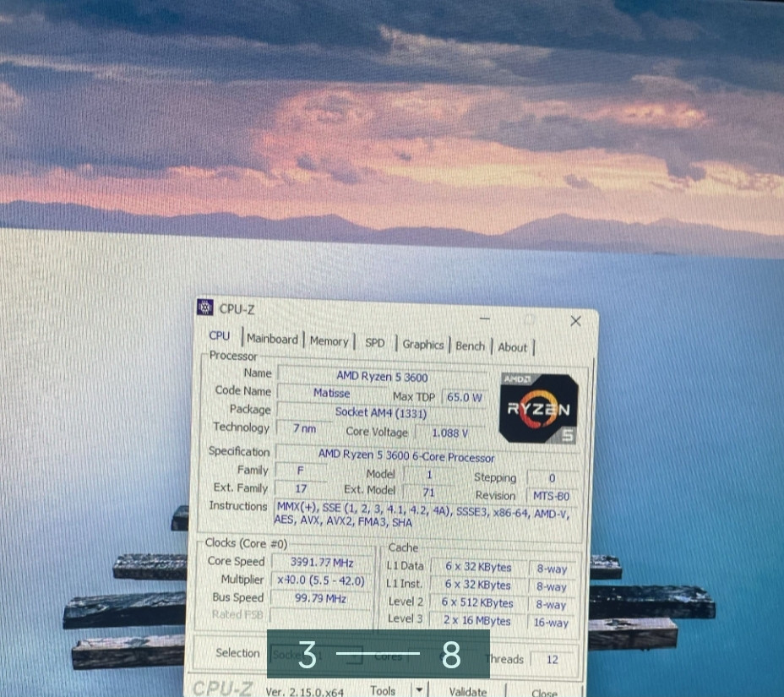Click the Name field showing AMD Ryzen 5 3600
Viewport: 784px width, 697px height.
coord(382,377)
